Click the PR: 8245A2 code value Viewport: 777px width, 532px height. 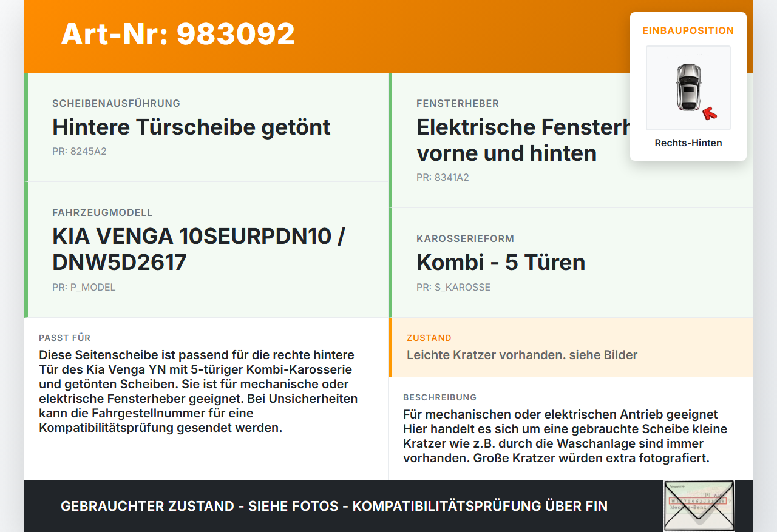(80, 151)
